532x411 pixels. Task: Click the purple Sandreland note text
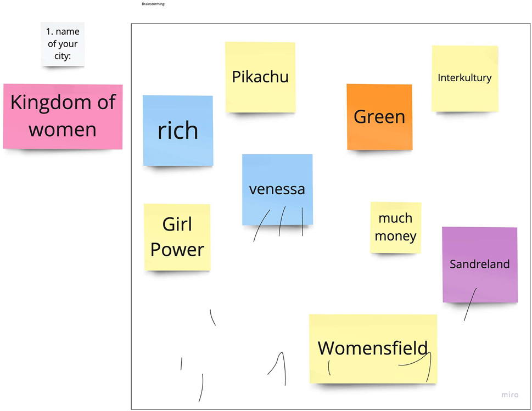[479, 264]
